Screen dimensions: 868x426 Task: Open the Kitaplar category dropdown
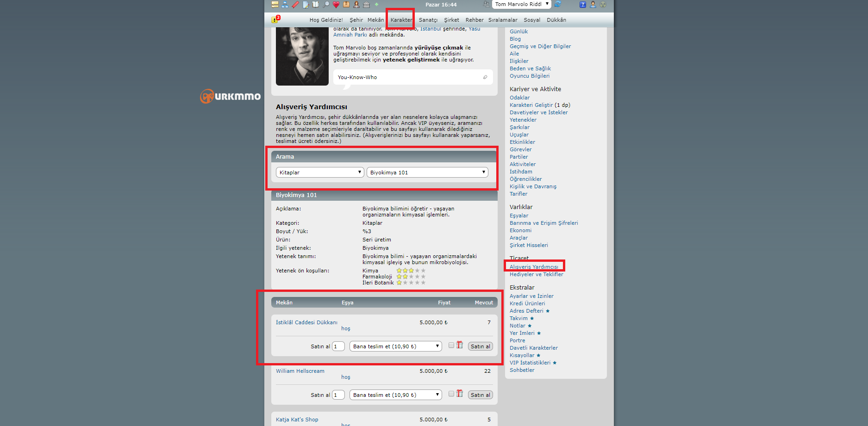pyautogui.click(x=320, y=173)
